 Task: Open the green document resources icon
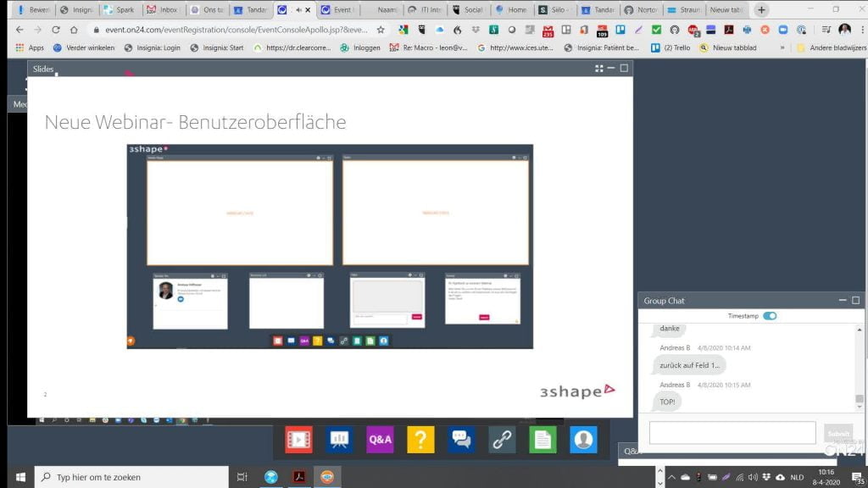pyautogui.click(x=542, y=439)
